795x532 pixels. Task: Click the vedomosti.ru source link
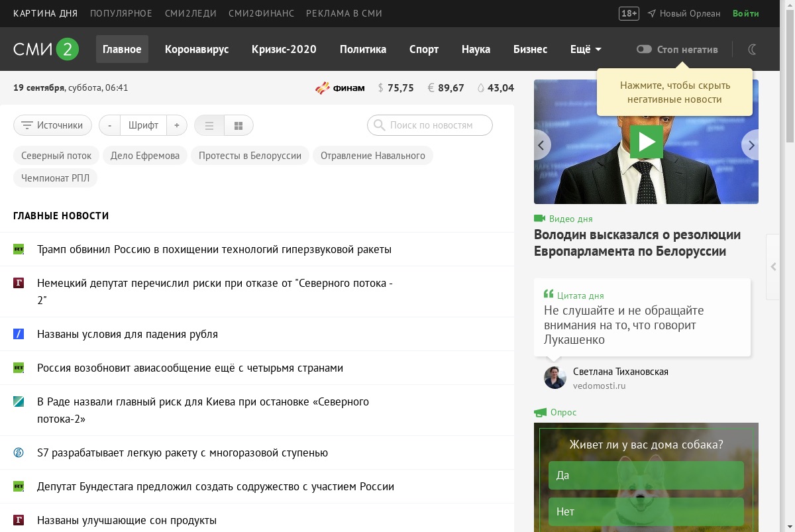[600, 386]
